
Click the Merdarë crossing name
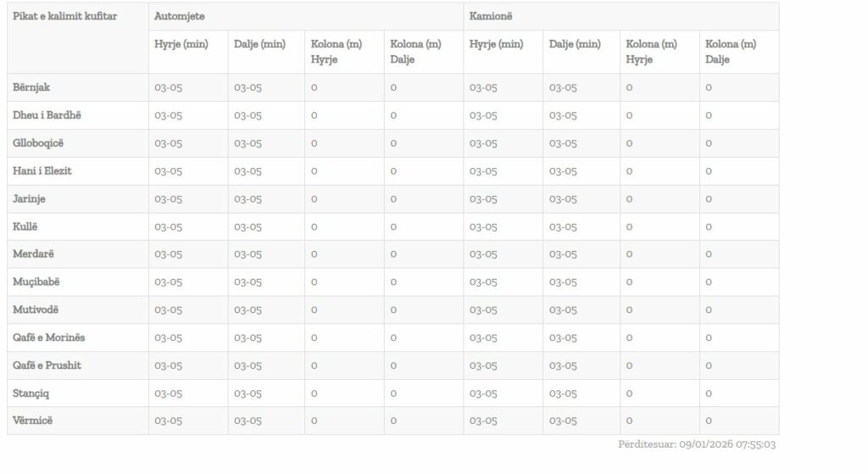[34, 254]
